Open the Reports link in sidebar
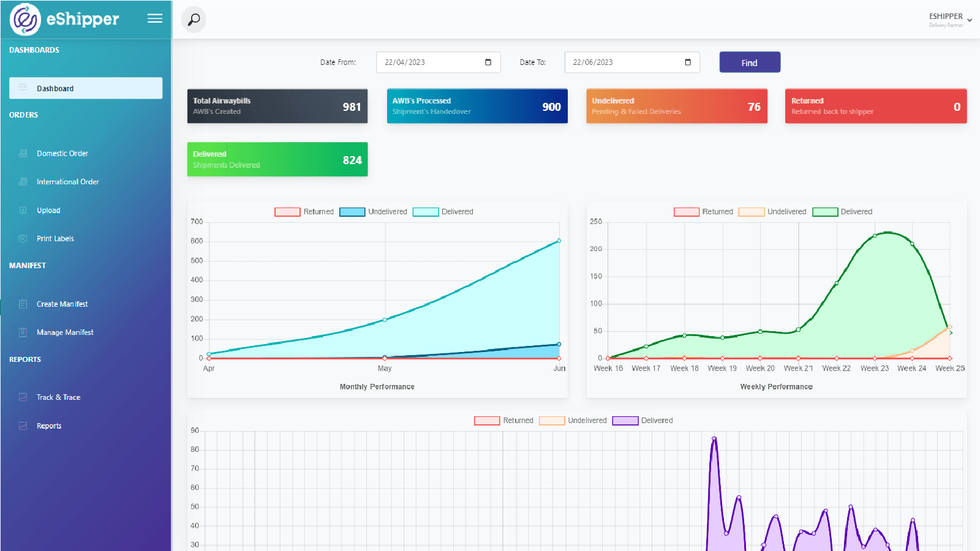This screenshot has height=551, width=980. pos(49,426)
